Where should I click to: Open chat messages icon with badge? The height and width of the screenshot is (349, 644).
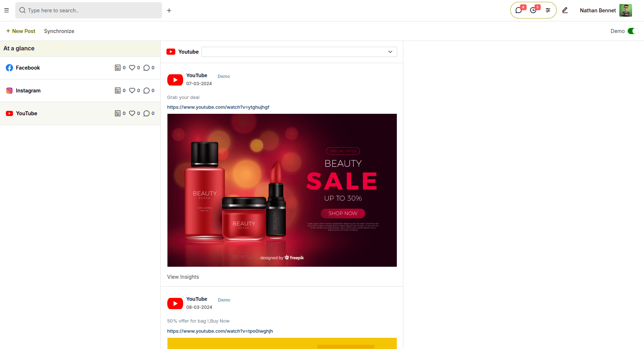point(519,10)
